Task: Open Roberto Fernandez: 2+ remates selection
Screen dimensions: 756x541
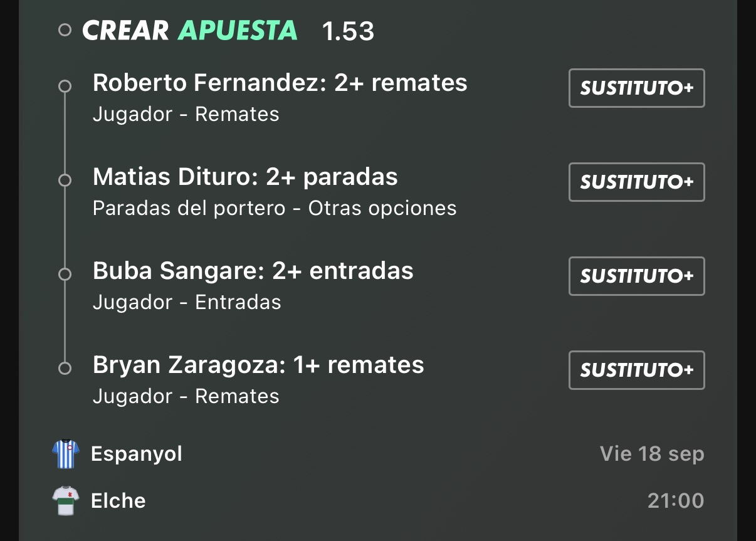Action: pos(280,83)
